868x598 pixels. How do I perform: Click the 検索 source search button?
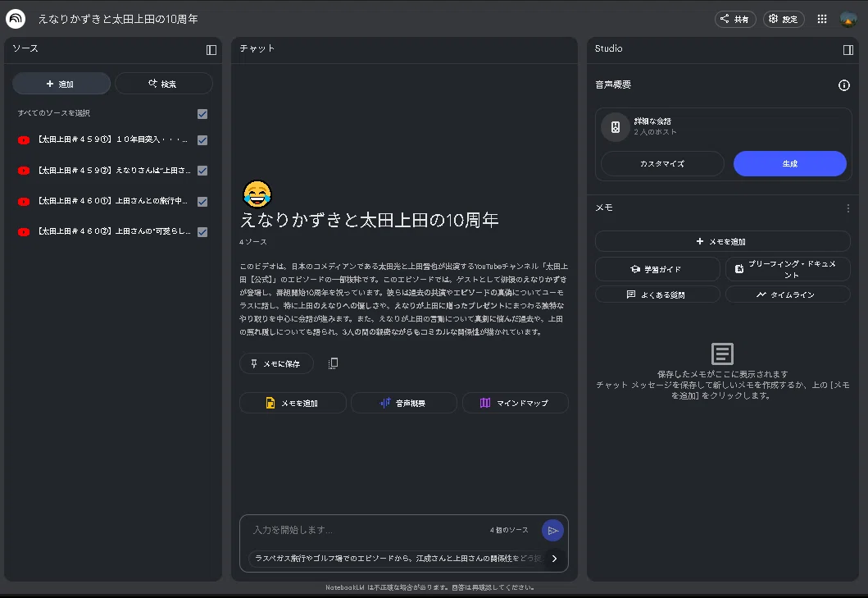click(x=163, y=84)
